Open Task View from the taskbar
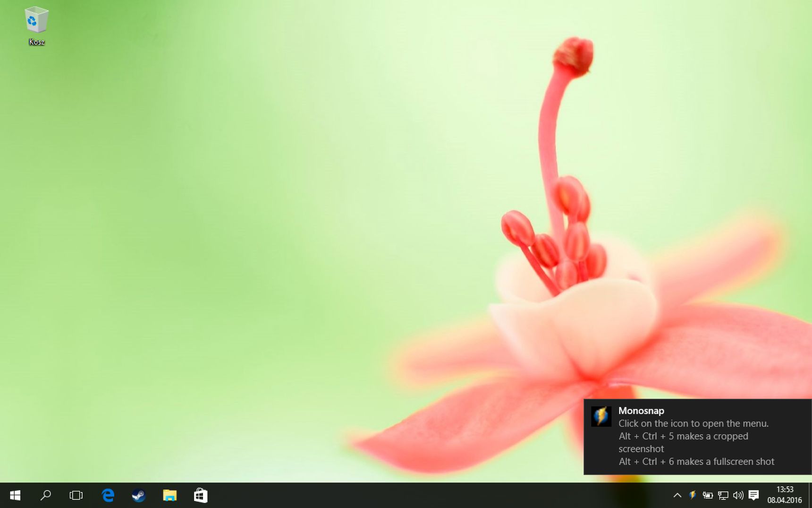The height and width of the screenshot is (508, 812). pyautogui.click(x=76, y=495)
